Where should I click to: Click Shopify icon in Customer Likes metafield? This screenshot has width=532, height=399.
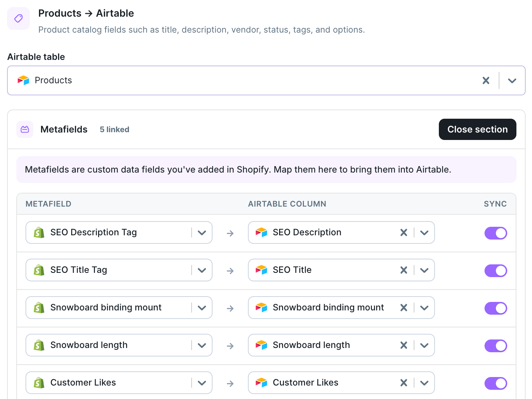point(39,383)
